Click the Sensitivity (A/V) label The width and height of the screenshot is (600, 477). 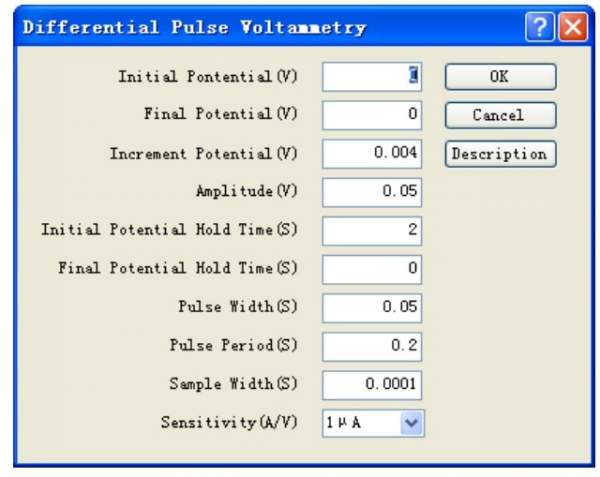[x=229, y=423]
